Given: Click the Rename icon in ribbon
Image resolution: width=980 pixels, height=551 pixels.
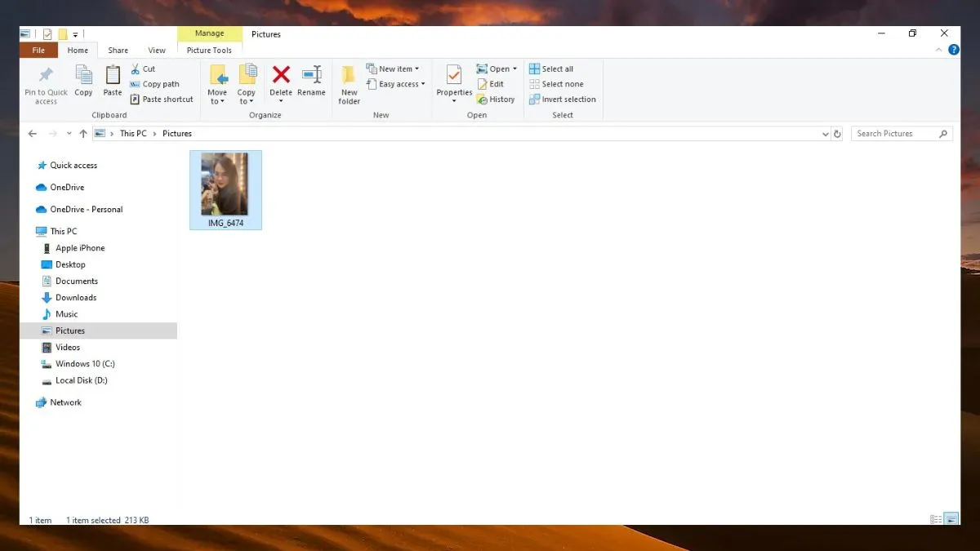Looking at the screenshot, I should pos(311,76).
